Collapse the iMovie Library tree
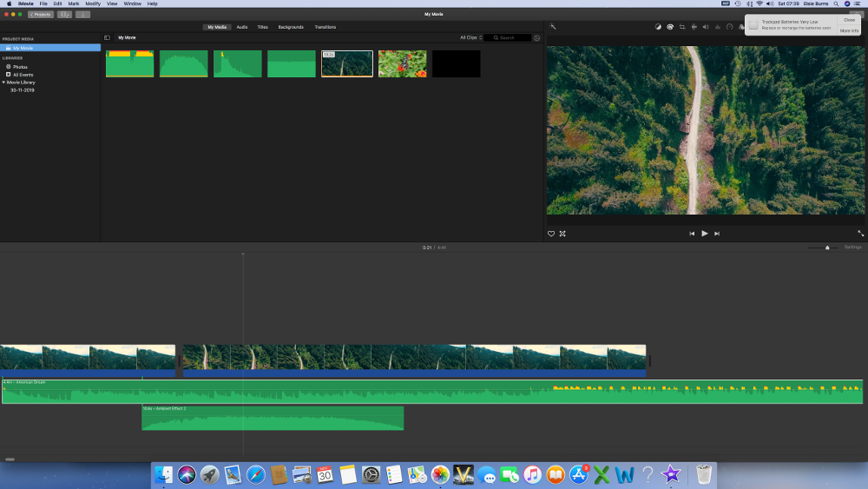868x489 pixels. coord(3,83)
